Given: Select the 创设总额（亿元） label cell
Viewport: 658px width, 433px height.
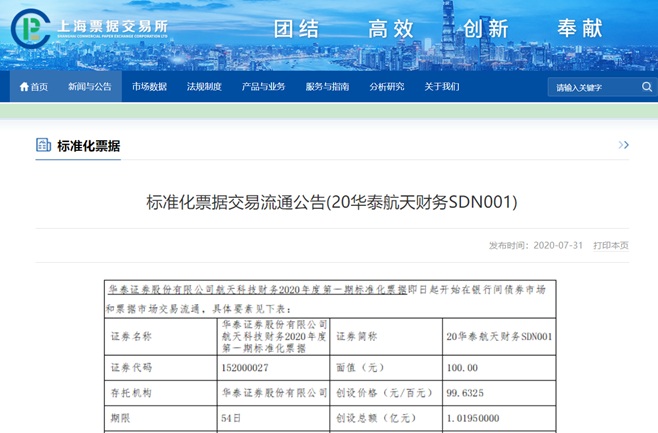Looking at the screenshot, I should 386,418.
